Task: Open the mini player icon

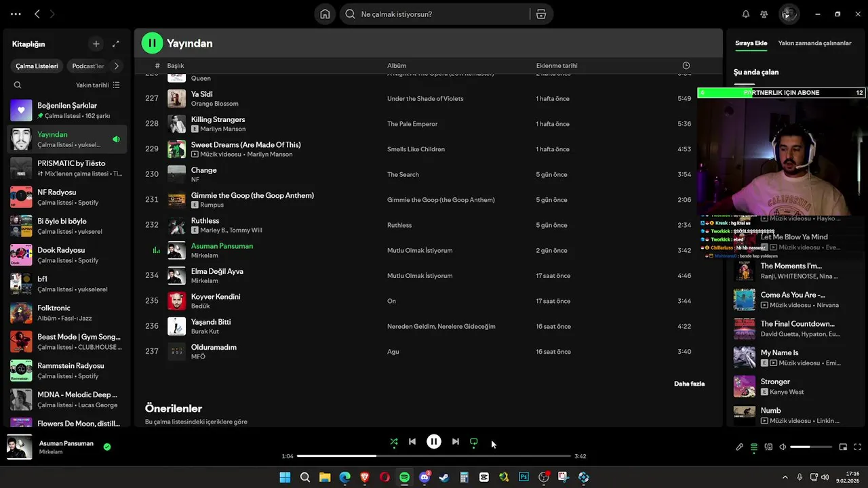Action: [844, 447]
